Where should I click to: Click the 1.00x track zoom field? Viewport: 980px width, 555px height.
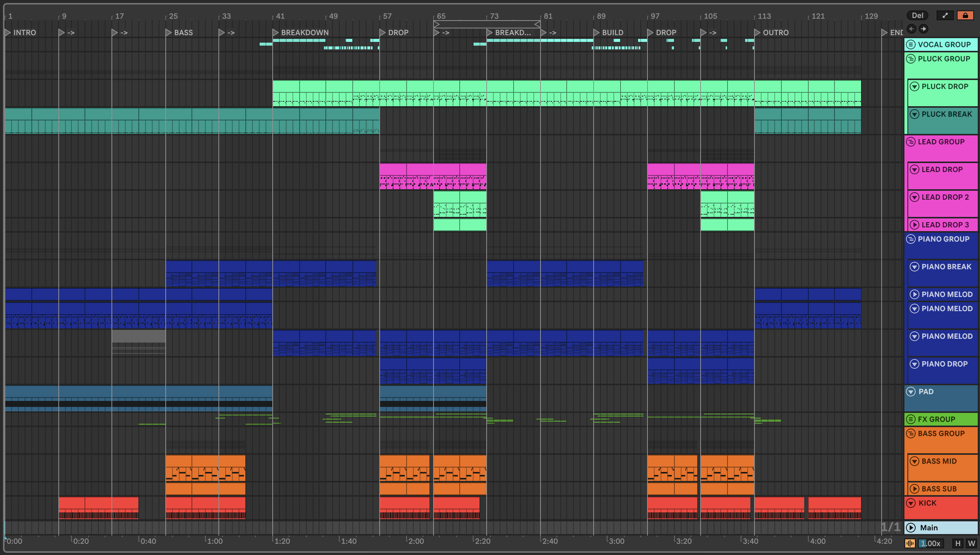pyautogui.click(x=931, y=543)
